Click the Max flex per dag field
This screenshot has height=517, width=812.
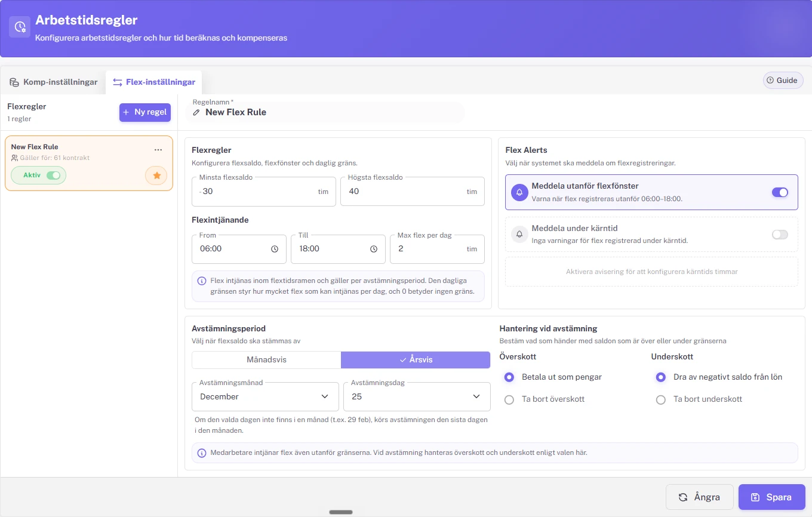point(437,249)
